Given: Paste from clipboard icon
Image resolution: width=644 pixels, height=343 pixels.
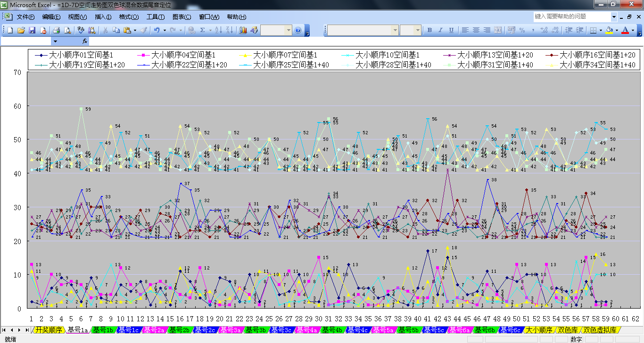Looking at the screenshot, I should coord(127,30).
